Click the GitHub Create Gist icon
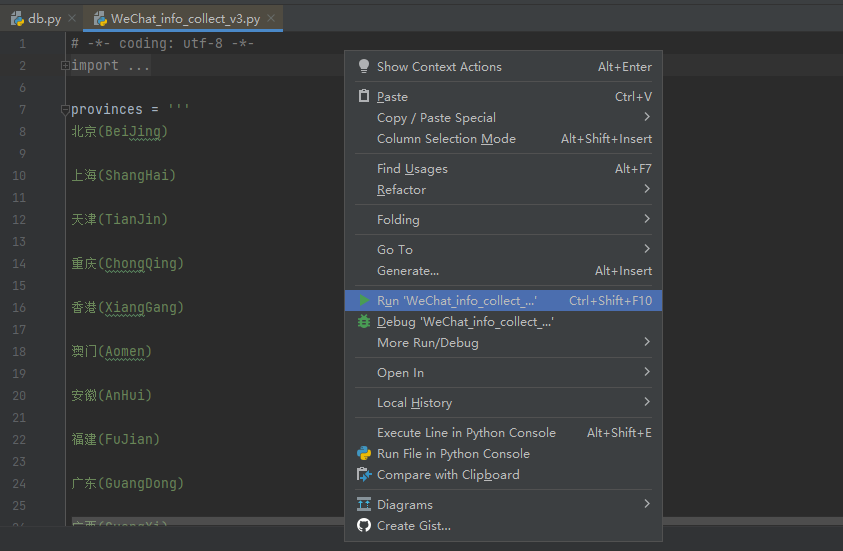Screen dimensions: 843x551 tap(364, 526)
